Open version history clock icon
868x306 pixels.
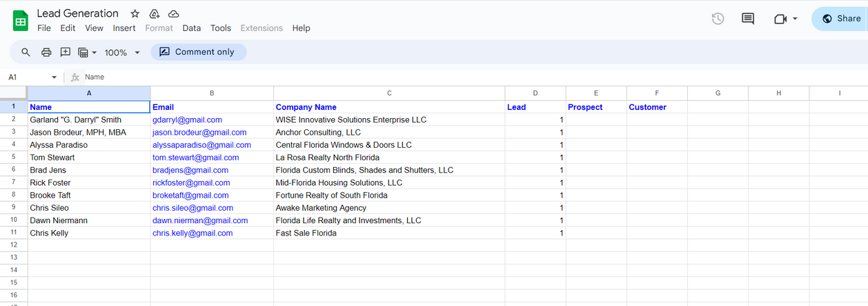[x=718, y=19]
